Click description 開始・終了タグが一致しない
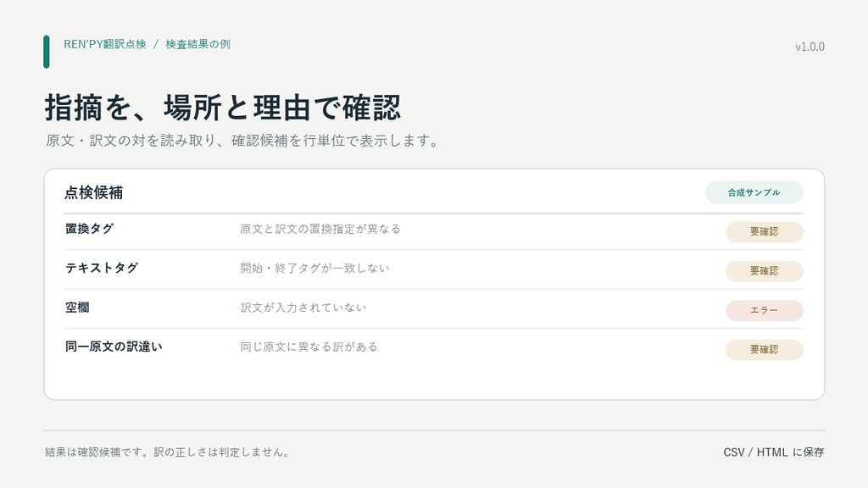Image resolution: width=868 pixels, height=488 pixels. 314,268
